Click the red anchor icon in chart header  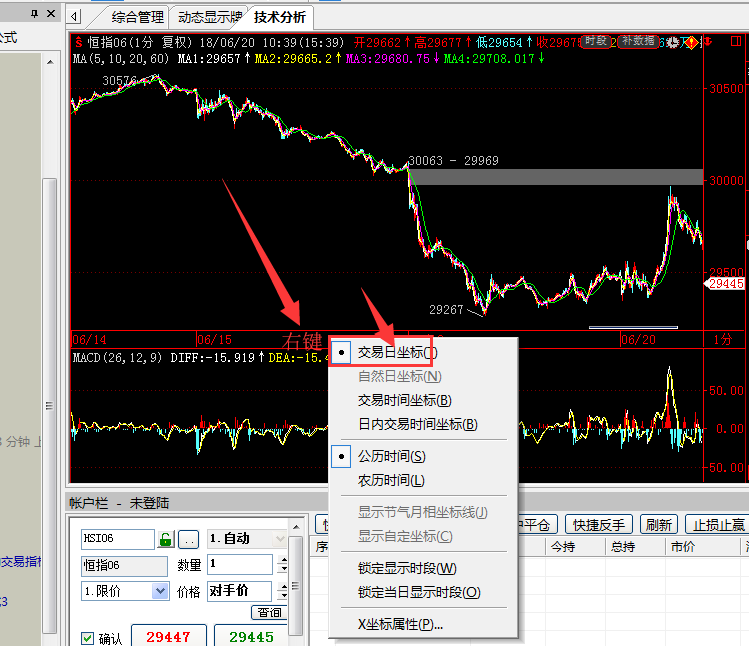(x=707, y=42)
